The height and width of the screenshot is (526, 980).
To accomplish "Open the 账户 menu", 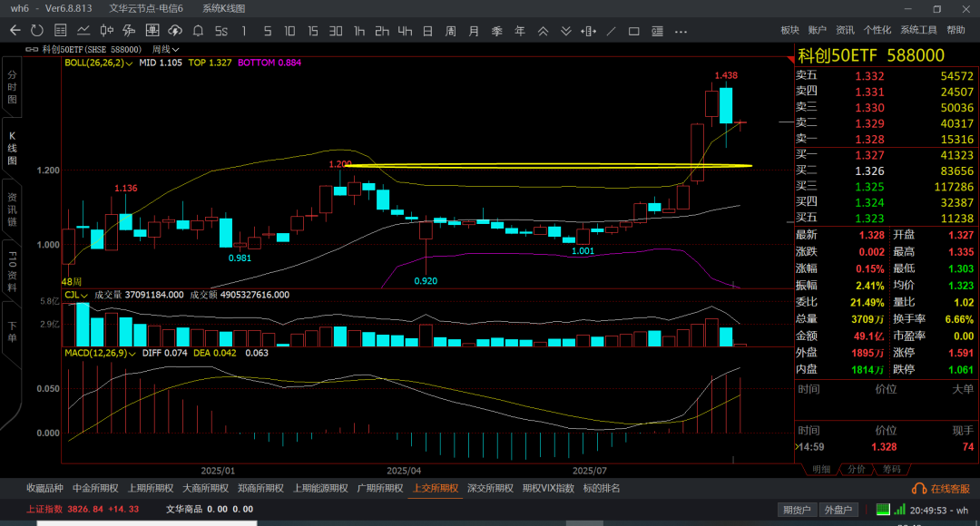I will pyautogui.click(x=817, y=30).
